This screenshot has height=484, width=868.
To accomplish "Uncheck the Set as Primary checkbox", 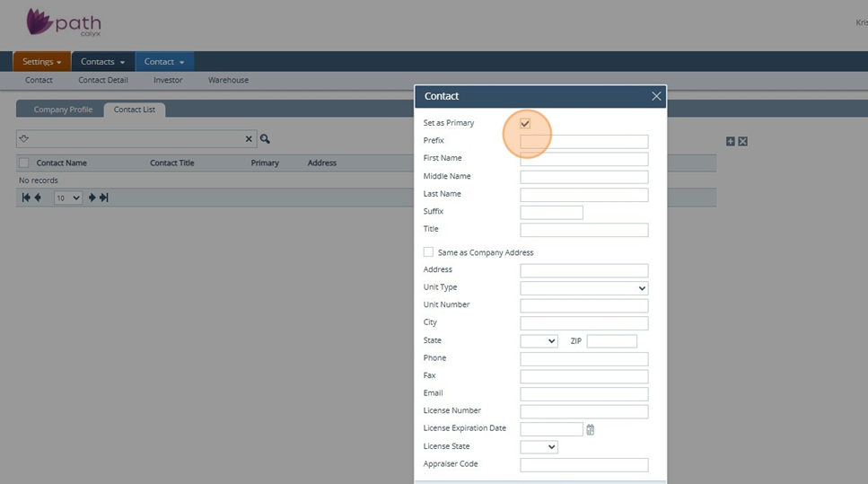I will [525, 123].
